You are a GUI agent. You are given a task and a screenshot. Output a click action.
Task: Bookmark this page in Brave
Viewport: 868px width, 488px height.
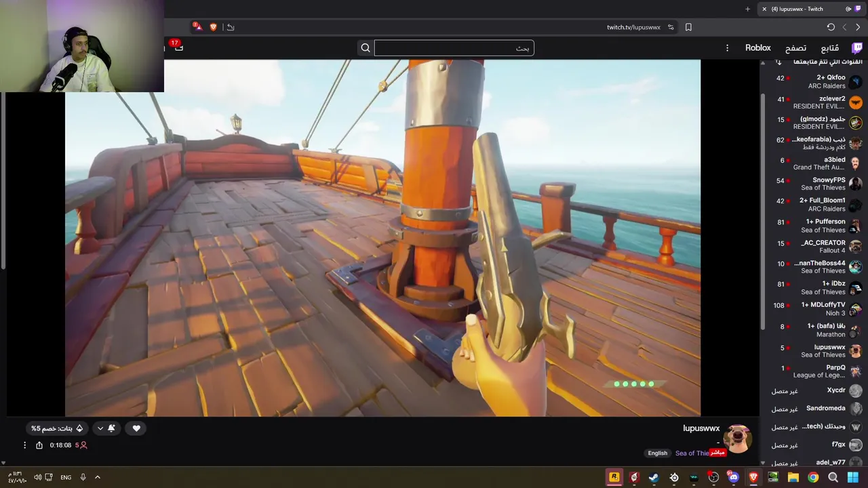pos(688,27)
